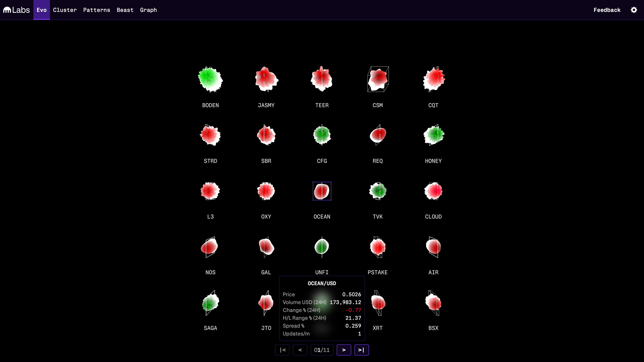Select the SAGA green blob icon
Screen dimensions: 644x362
point(210,303)
